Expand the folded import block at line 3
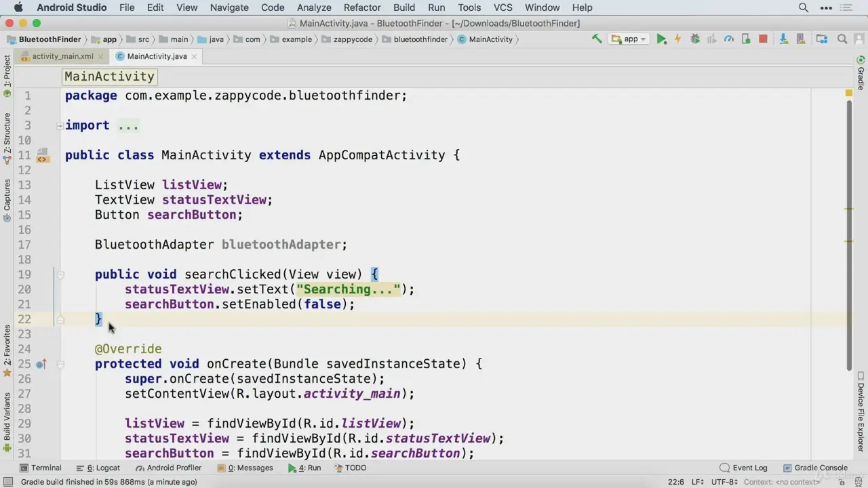This screenshot has height=488, width=868. 60,125
